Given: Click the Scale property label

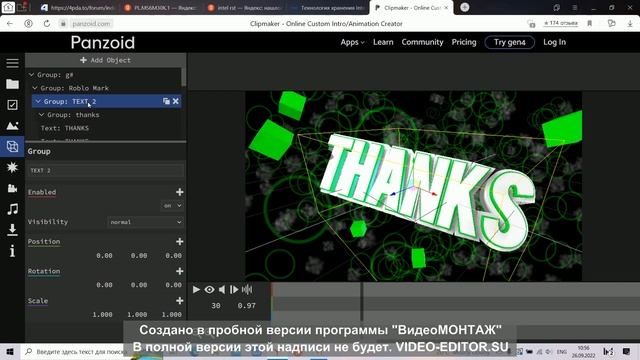Looking at the screenshot, I should point(38,301).
